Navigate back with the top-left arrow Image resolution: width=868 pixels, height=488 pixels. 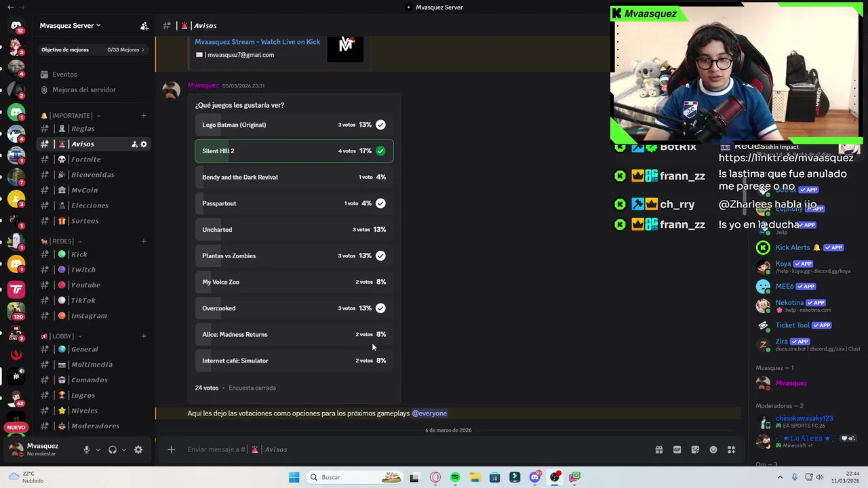click(x=10, y=7)
